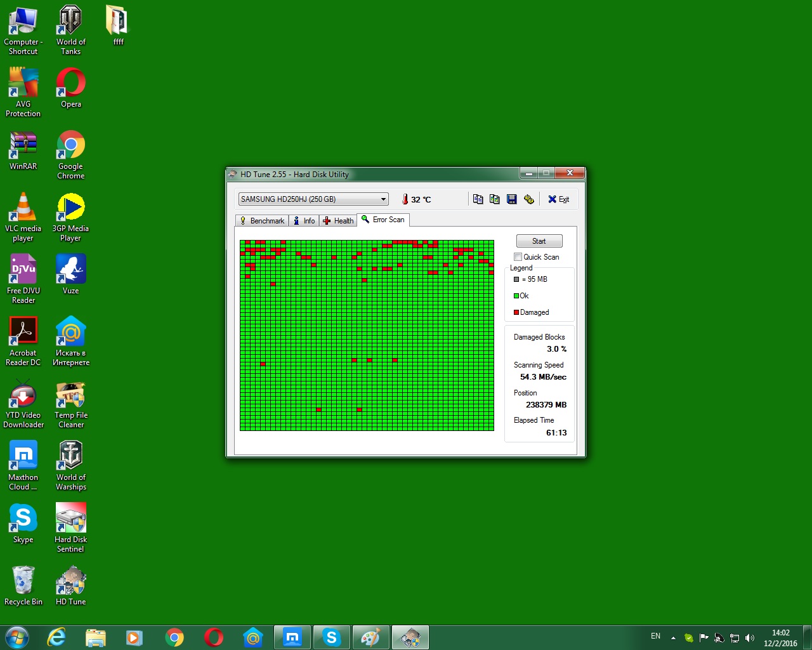Switch to the Info tab
The height and width of the screenshot is (650, 812).
click(x=304, y=221)
